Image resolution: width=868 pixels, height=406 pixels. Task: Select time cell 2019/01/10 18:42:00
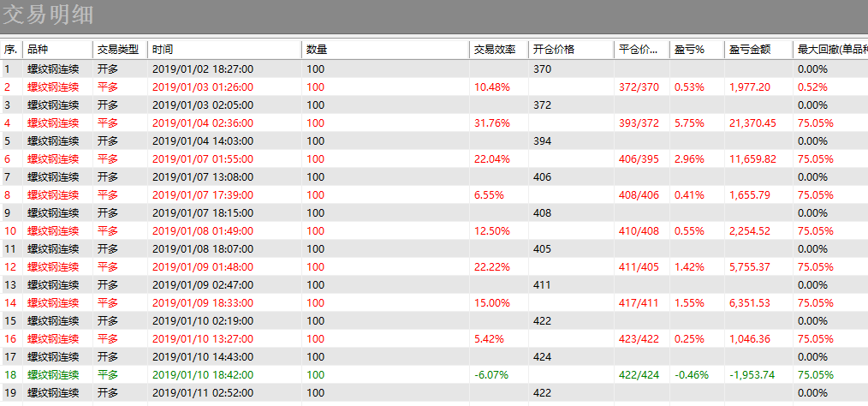pyautogui.click(x=203, y=375)
